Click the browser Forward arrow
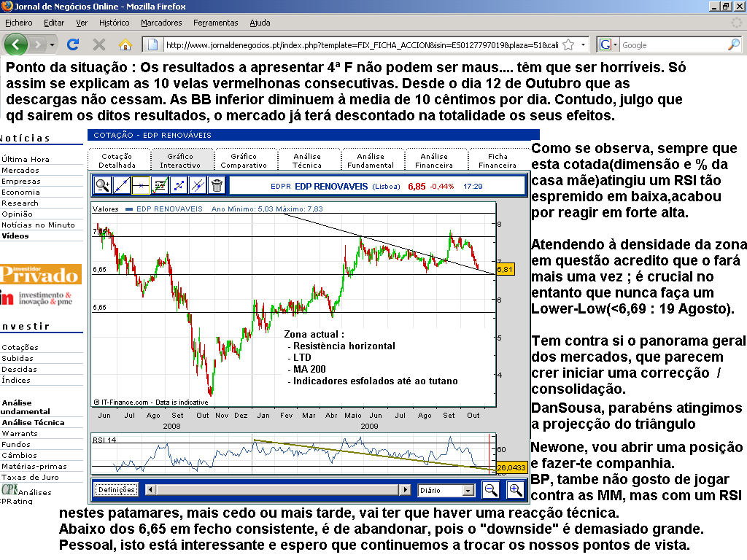The image size is (747, 560). [x=37, y=44]
